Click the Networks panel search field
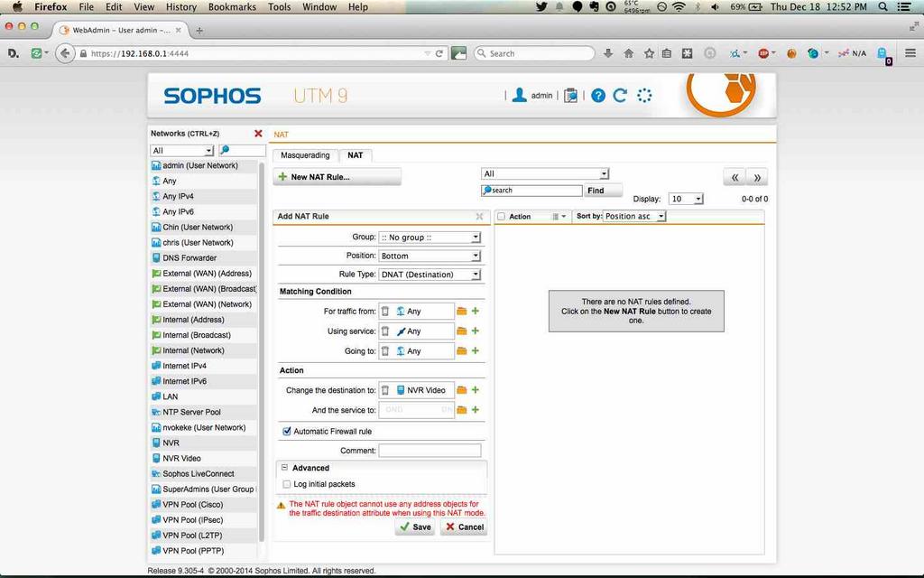Image resolution: width=924 pixels, height=578 pixels. pyautogui.click(x=242, y=151)
